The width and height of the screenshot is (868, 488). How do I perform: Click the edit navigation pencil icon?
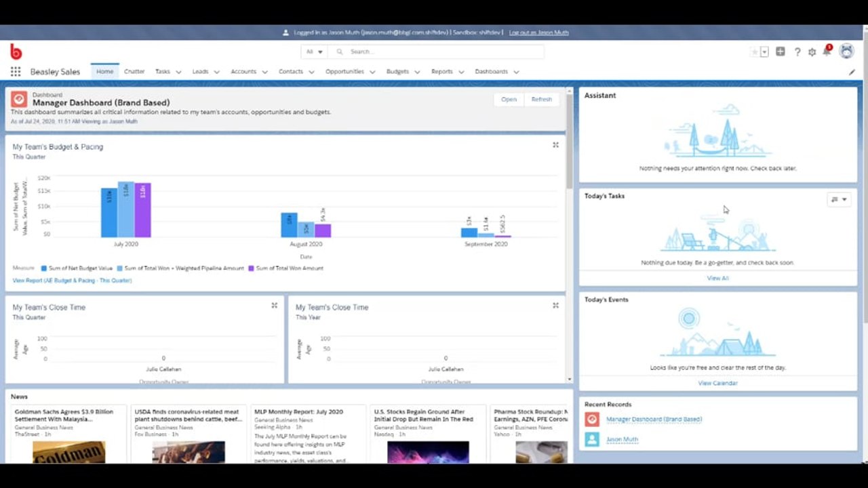pyautogui.click(x=852, y=72)
